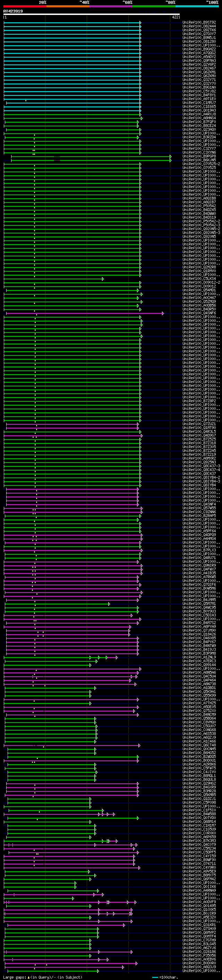Open hit UniRef100_B9N5J1
The image size is (222, 980).
(x=199, y=38)
